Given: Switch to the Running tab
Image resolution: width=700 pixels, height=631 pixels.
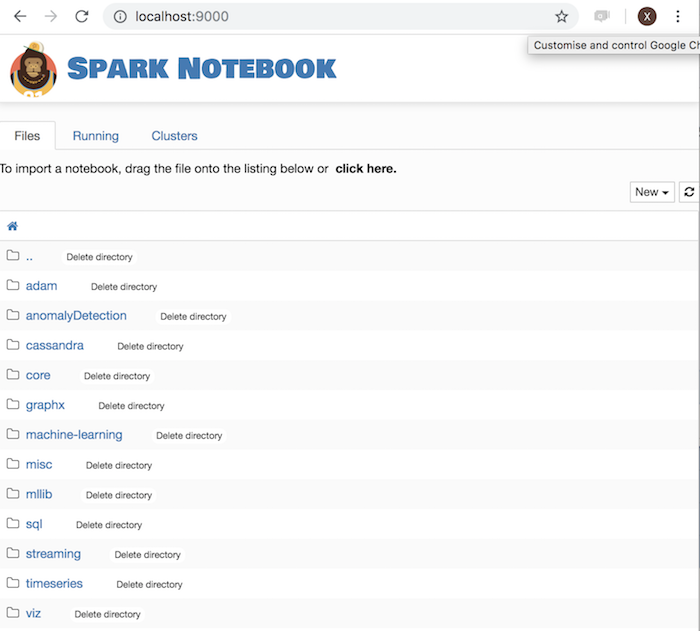Looking at the screenshot, I should (x=96, y=136).
